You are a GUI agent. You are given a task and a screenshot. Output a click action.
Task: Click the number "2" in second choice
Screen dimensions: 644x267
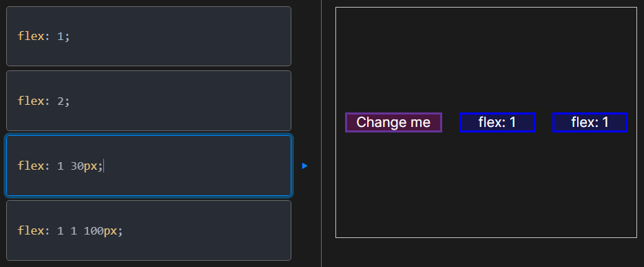click(x=61, y=101)
